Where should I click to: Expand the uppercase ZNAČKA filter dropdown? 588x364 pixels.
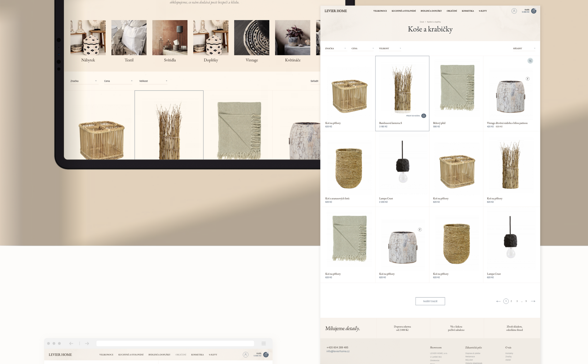pyautogui.click(x=335, y=49)
